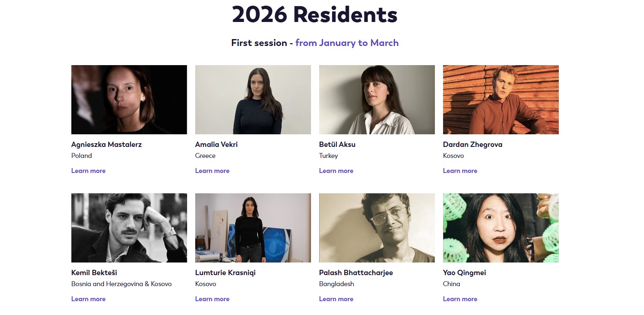Click Learn more under Yao Qingmei
This screenshot has height=315, width=644.
coord(460,299)
